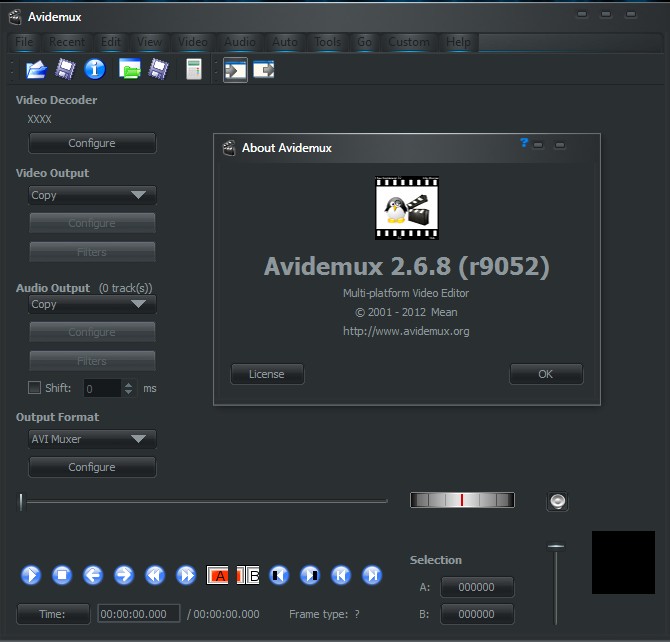Click Configure under Video Output

(92, 223)
